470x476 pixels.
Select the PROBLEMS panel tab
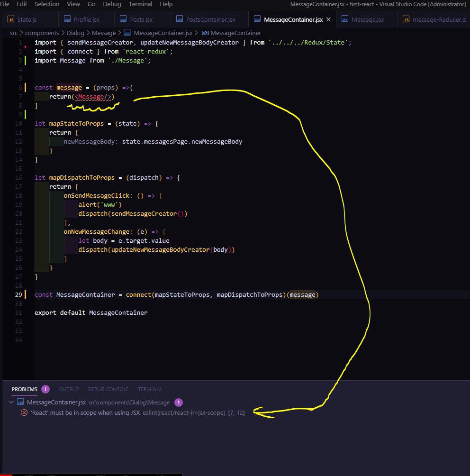click(25, 389)
